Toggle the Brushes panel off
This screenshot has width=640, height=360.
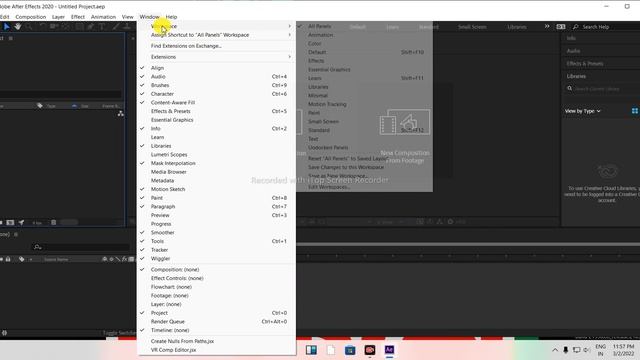pos(216,85)
